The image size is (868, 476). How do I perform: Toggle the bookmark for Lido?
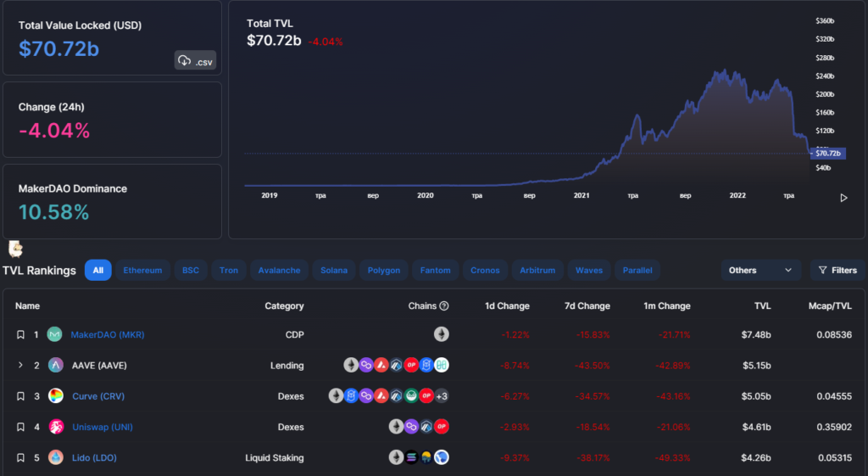pyautogui.click(x=20, y=458)
